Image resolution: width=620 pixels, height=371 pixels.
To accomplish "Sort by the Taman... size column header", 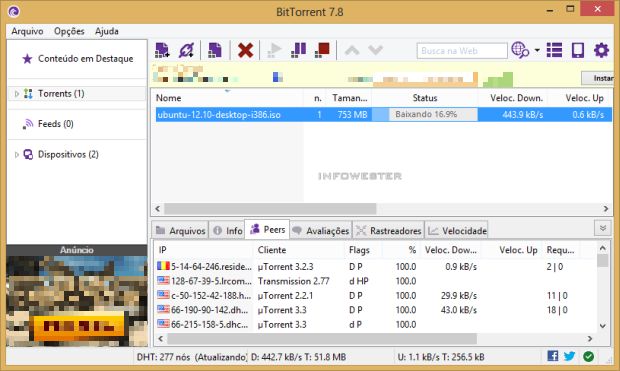I will [349, 98].
